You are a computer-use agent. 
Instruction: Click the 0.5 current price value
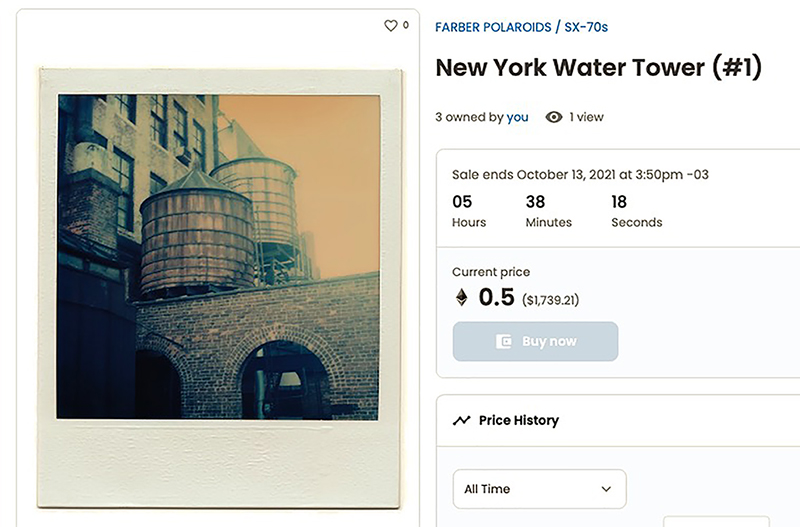coord(496,297)
